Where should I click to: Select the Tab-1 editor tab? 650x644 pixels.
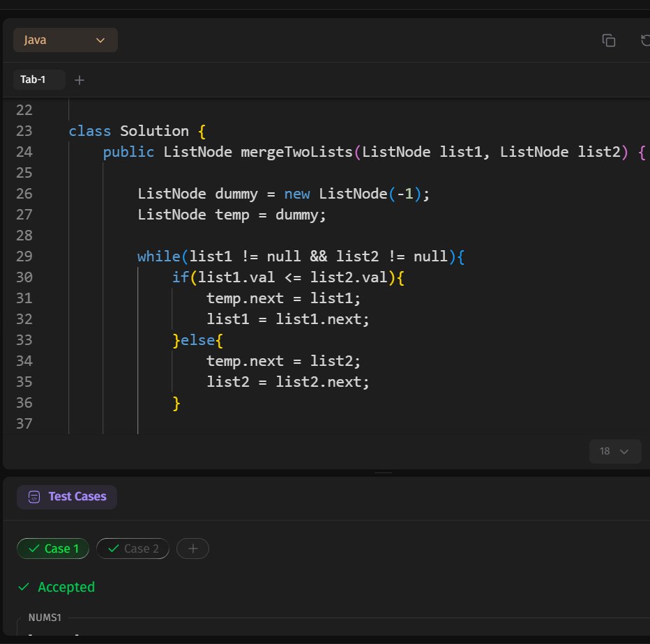tap(39, 79)
